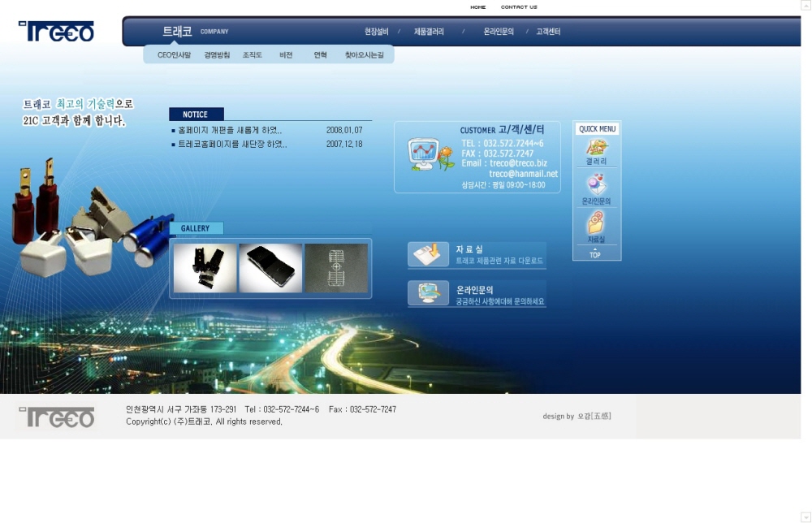Click the Quick Menu 온라인문의 envelope icon
Viewport: 812px width, 523px height.
pos(597,184)
